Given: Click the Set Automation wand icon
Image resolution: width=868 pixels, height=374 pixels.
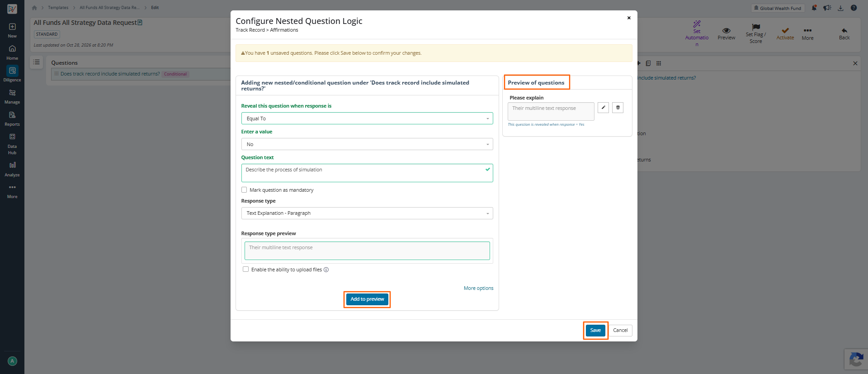Looking at the screenshot, I should [x=697, y=24].
